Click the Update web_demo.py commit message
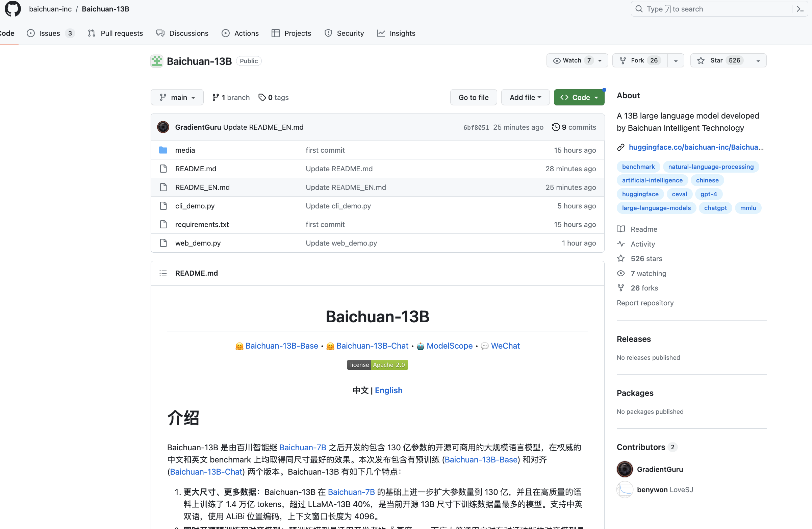 tap(341, 243)
